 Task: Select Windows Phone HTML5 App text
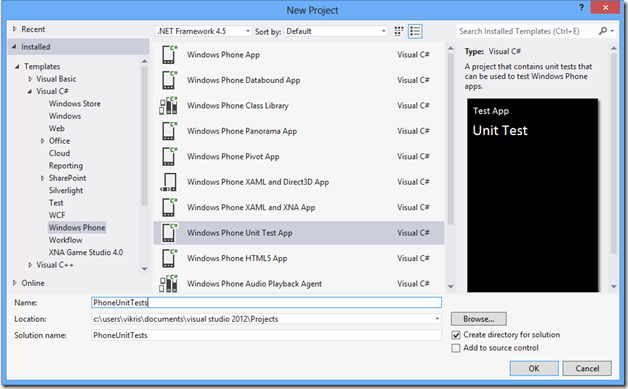click(x=237, y=258)
